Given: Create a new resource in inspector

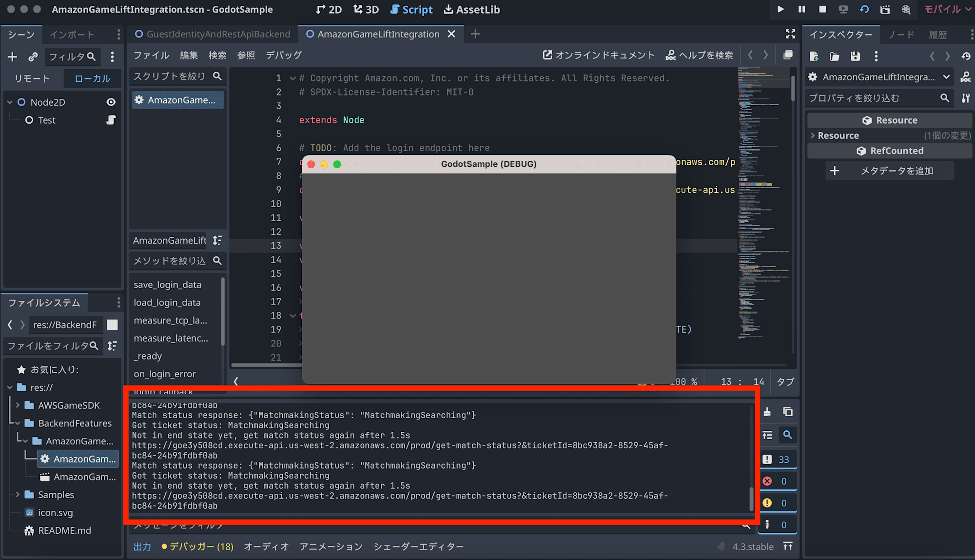Looking at the screenshot, I should pyautogui.click(x=814, y=56).
